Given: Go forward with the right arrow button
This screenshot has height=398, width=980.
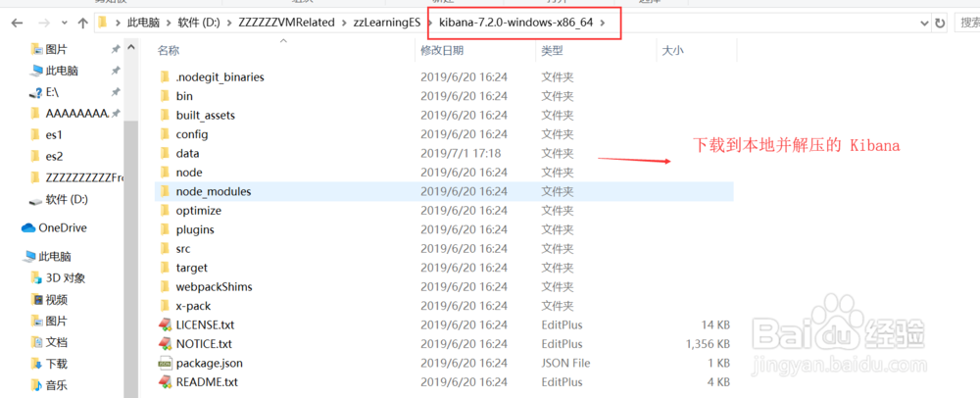Looking at the screenshot, I should [44, 24].
